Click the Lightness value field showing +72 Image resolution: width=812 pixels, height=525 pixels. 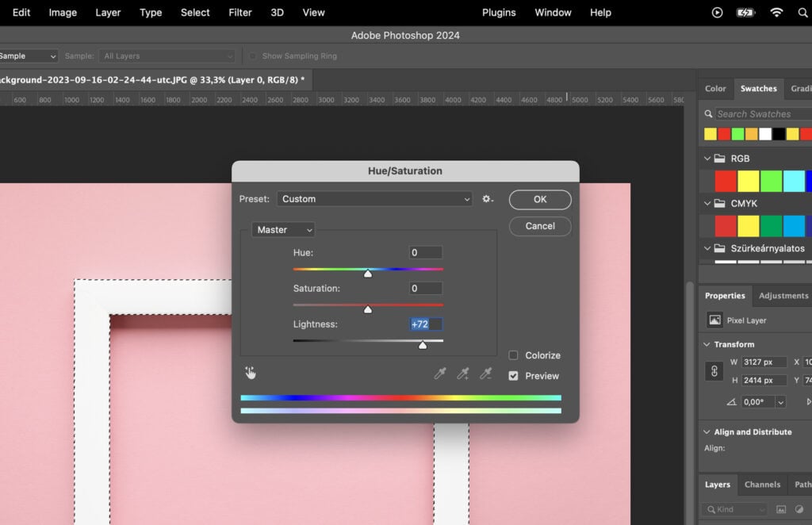click(x=425, y=324)
